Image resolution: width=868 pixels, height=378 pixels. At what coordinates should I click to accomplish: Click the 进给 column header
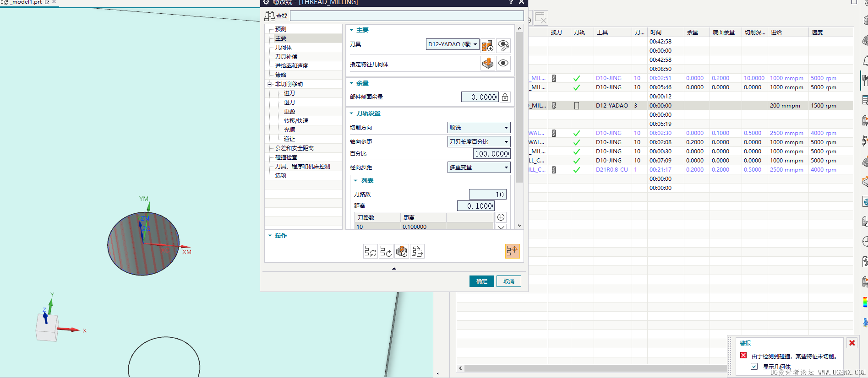[788, 32]
